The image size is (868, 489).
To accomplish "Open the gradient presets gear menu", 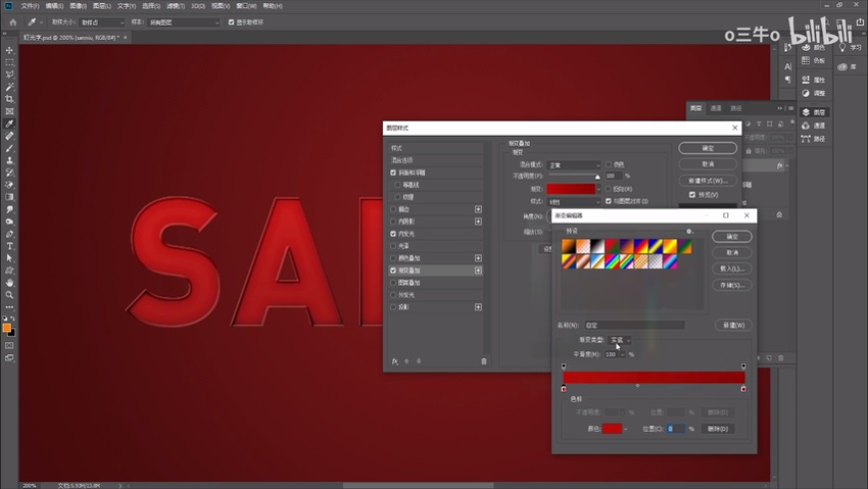I will [688, 231].
